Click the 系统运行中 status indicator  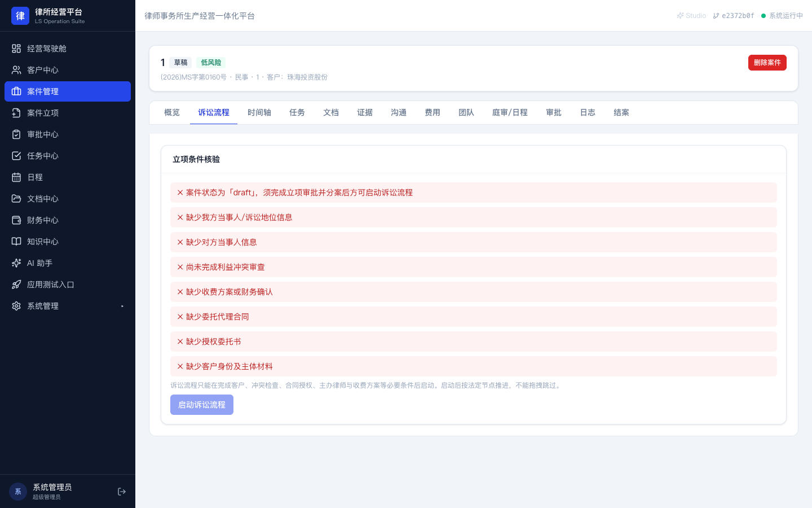[782, 16]
